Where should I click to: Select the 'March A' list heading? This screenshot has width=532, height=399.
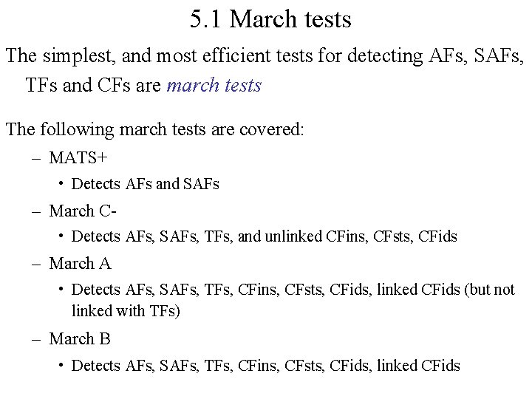coord(80,263)
